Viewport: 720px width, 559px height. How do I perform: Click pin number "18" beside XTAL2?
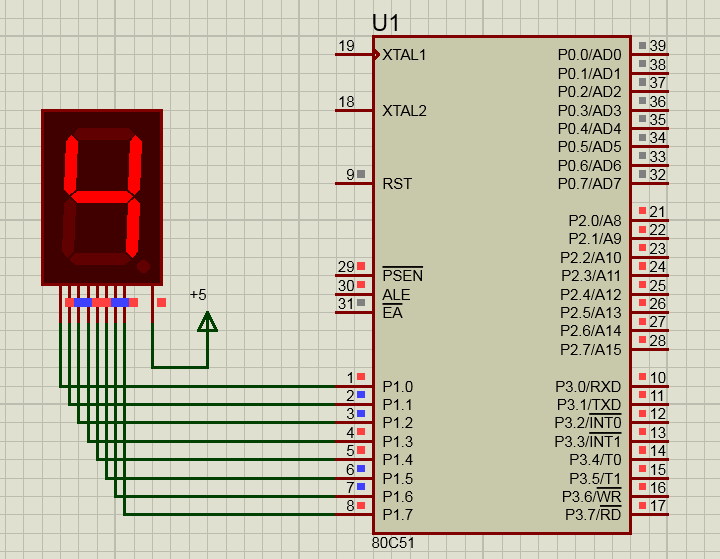[346, 102]
